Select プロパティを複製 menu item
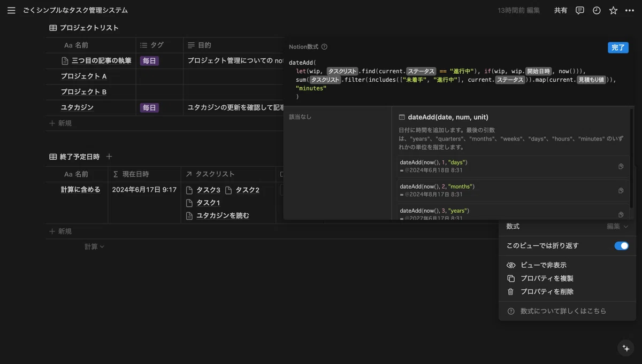This screenshot has width=642, height=364. [x=567, y=278]
